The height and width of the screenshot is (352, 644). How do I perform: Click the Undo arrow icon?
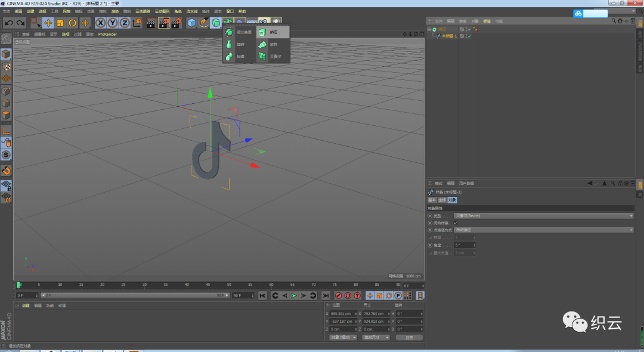tap(8, 23)
